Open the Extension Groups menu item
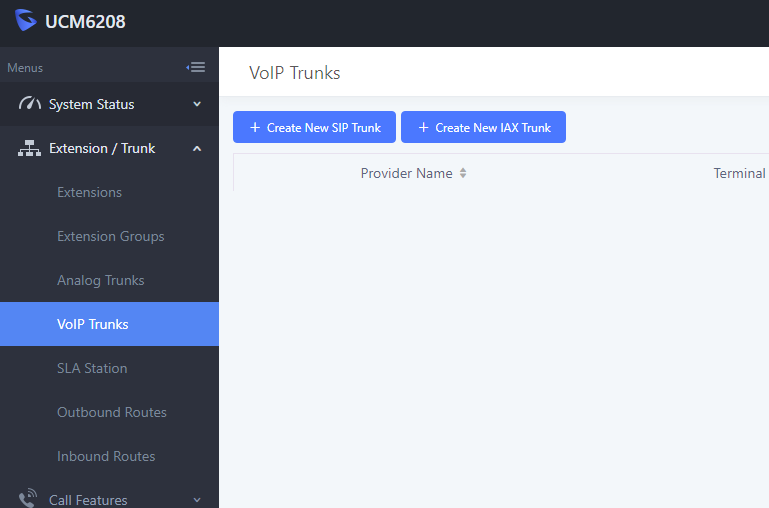The image size is (769, 508). 109,236
